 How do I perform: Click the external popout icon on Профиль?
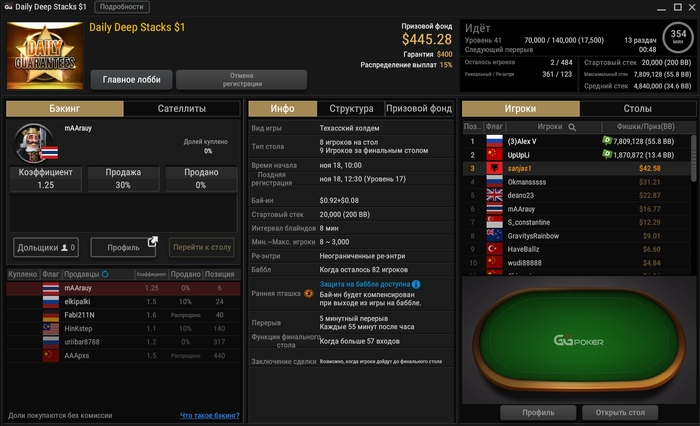point(153,241)
